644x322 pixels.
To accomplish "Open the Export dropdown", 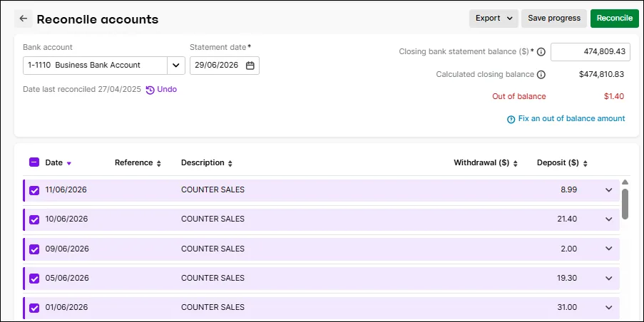I will click(x=494, y=19).
